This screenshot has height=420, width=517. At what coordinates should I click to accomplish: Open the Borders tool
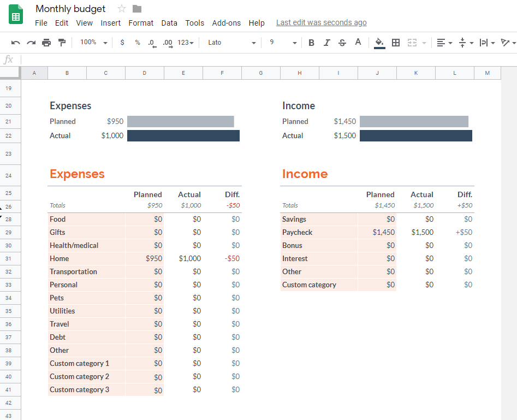click(x=396, y=43)
